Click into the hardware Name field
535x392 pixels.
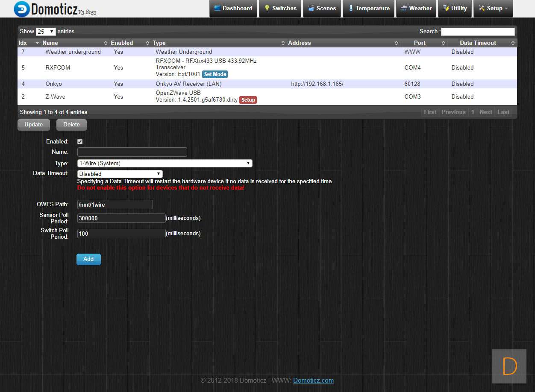(132, 152)
